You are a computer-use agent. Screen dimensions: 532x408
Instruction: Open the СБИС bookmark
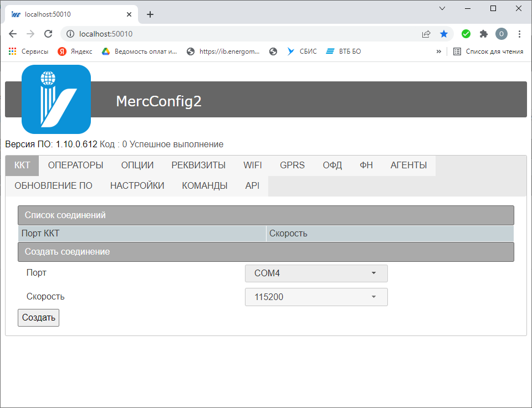tap(302, 51)
